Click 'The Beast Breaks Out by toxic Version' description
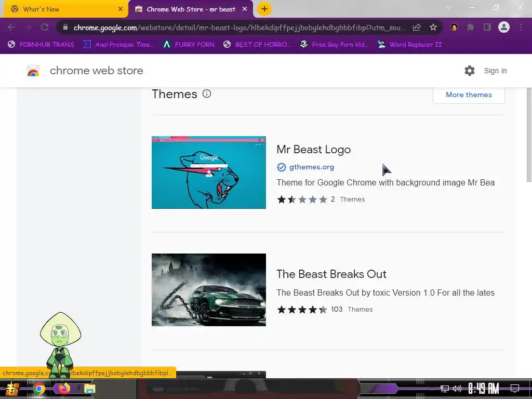Viewport: 532px width, 399px height. coord(385,293)
